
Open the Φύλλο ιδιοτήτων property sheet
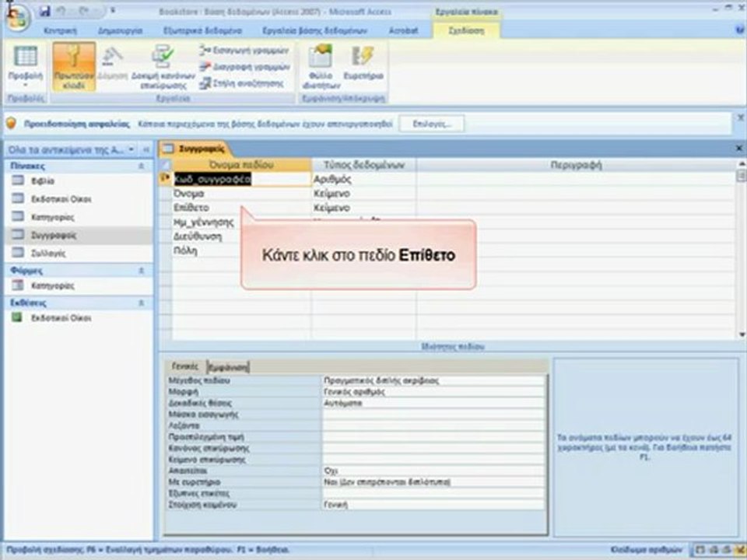pyautogui.click(x=321, y=66)
